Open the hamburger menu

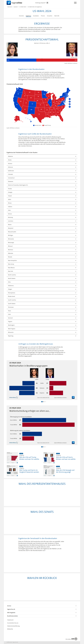click(x=75, y=3)
